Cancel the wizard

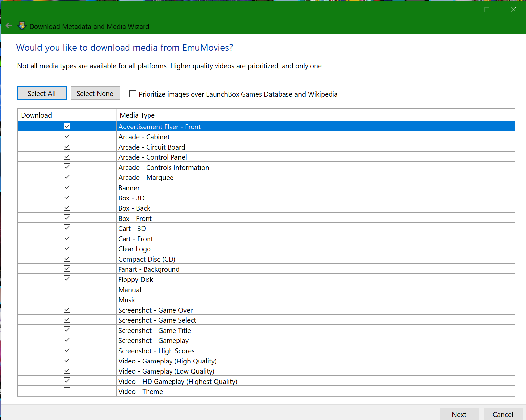(x=503, y=414)
